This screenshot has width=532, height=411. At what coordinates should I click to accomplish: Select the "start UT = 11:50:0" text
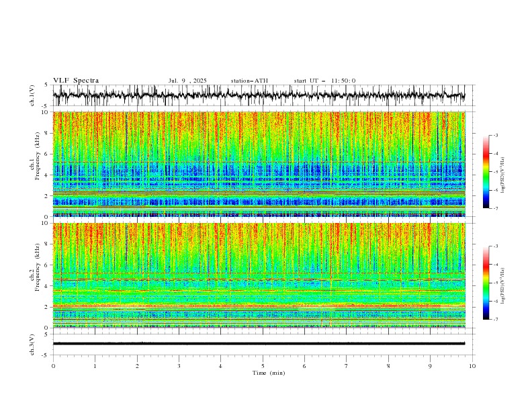point(324,81)
